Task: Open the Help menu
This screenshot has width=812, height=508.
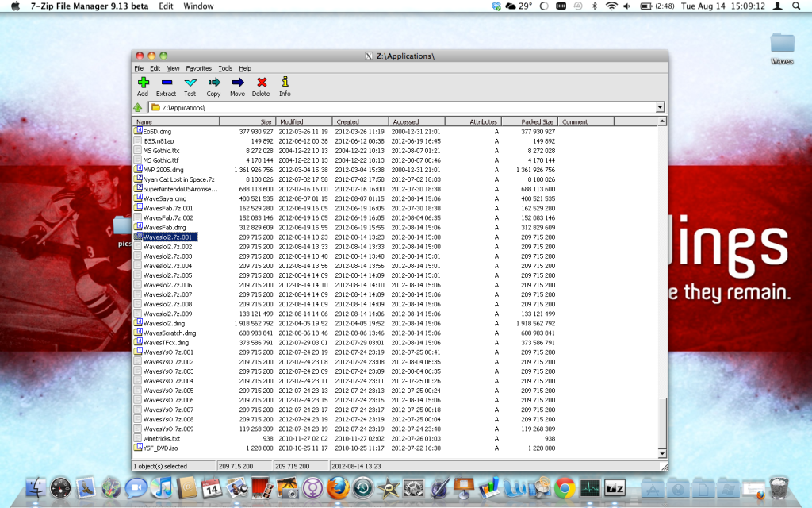Action: (245, 68)
